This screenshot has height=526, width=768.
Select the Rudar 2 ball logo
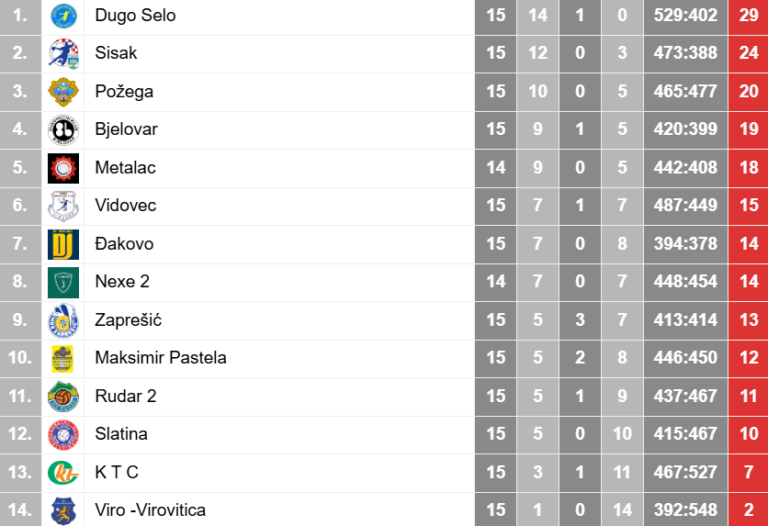[x=63, y=397]
